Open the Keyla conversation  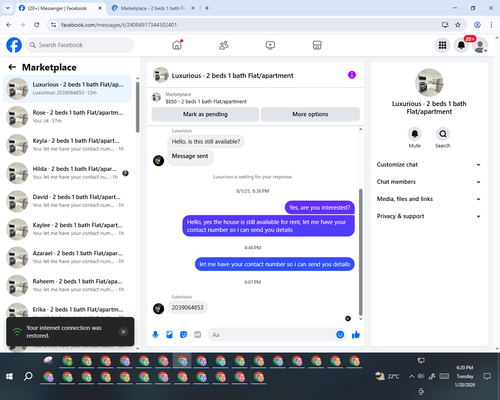[x=67, y=145]
